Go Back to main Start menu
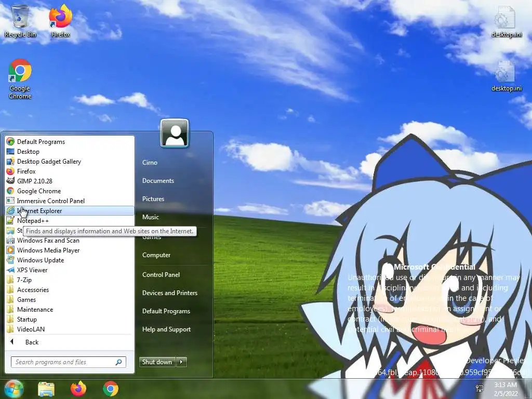The image size is (532, 399). pos(70,342)
